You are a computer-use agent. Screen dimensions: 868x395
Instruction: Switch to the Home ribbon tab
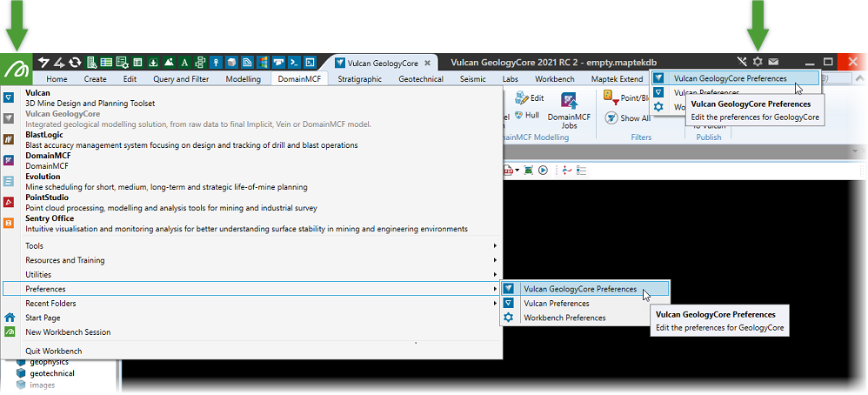(57, 78)
